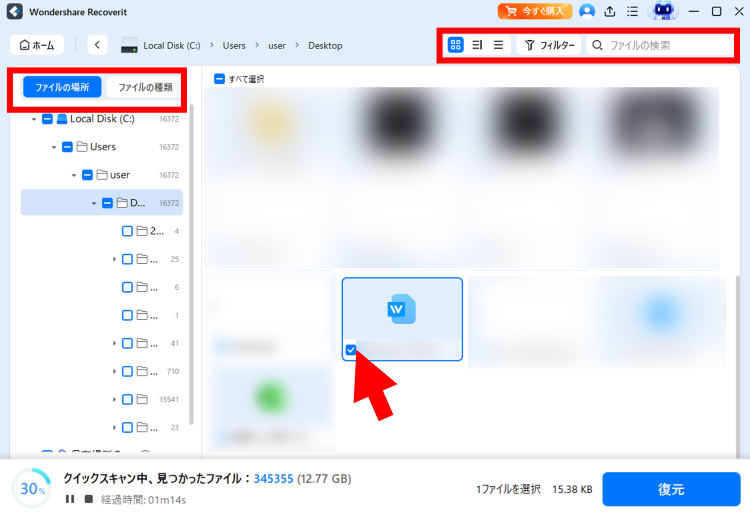Click the Word document file icon
Screen dimensions: 750x515
[401, 309]
